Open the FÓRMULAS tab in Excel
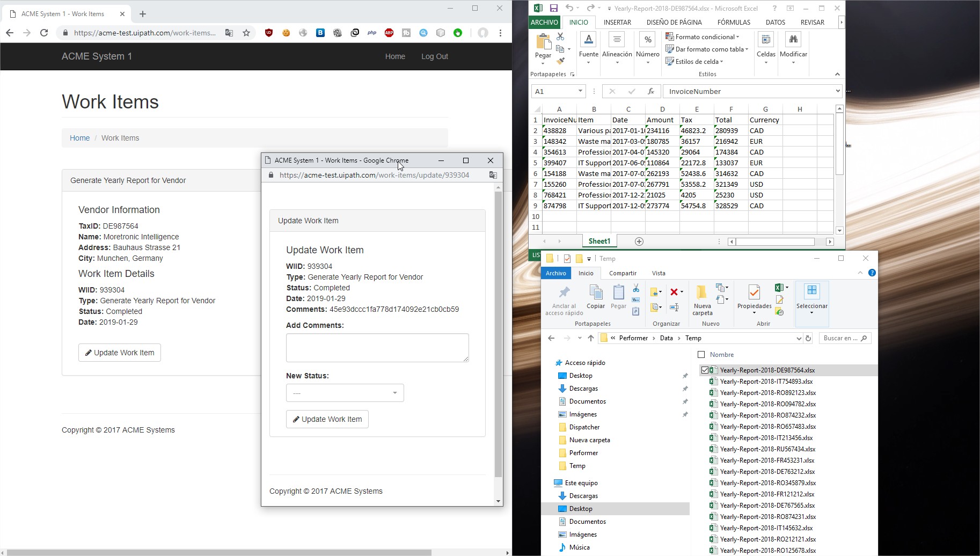980x556 pixels. pos(734,22)
